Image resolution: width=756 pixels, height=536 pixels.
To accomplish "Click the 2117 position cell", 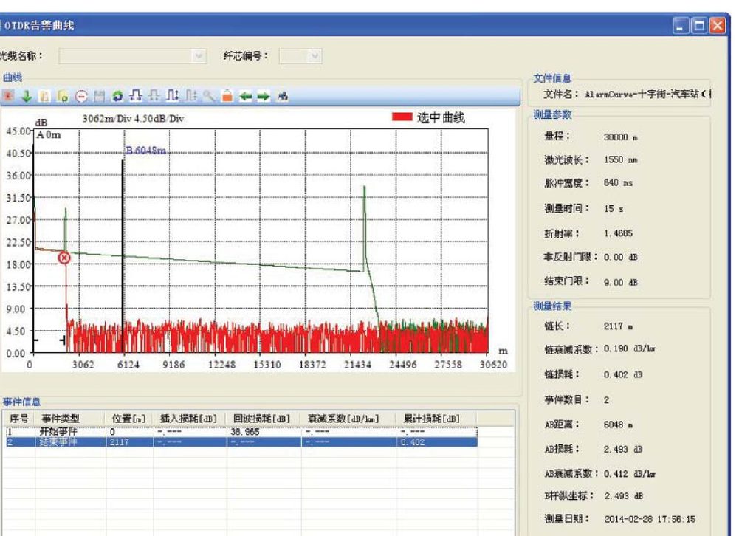I will point(120,442).
